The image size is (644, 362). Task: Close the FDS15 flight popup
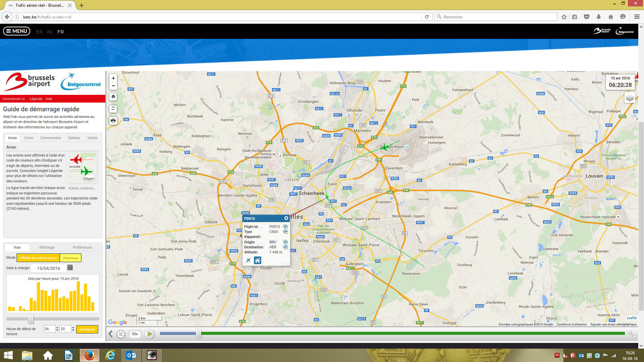point(286,218)
